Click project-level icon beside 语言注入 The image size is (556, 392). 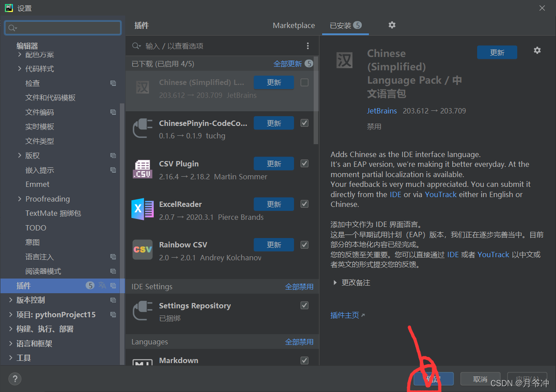(x=113, y=257)
